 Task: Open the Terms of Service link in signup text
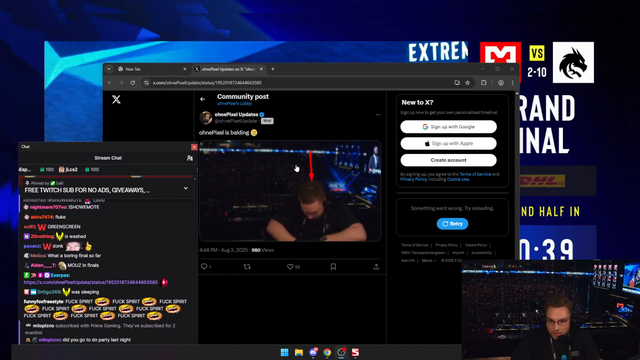[x=475, y=174]
